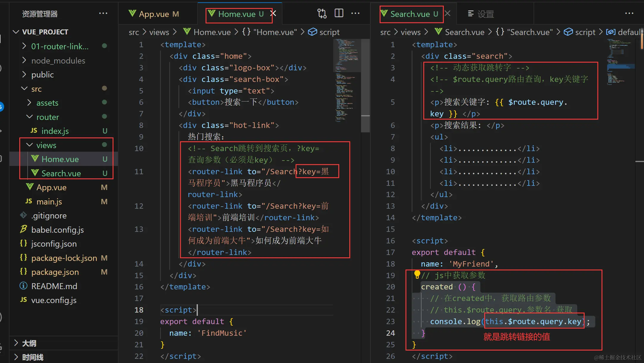Close the Home.vue tab

tap(273, 13)
